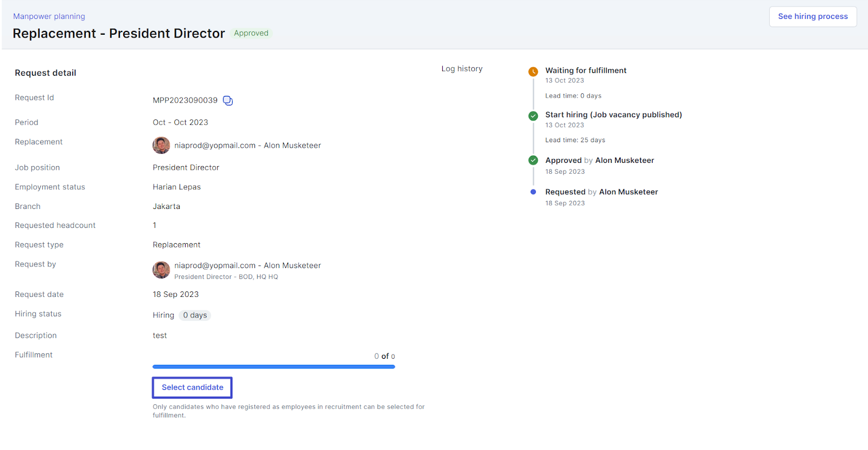Copy the request ID MPP2023090039
The image size is (868, 450).
(x=228, y=101)
